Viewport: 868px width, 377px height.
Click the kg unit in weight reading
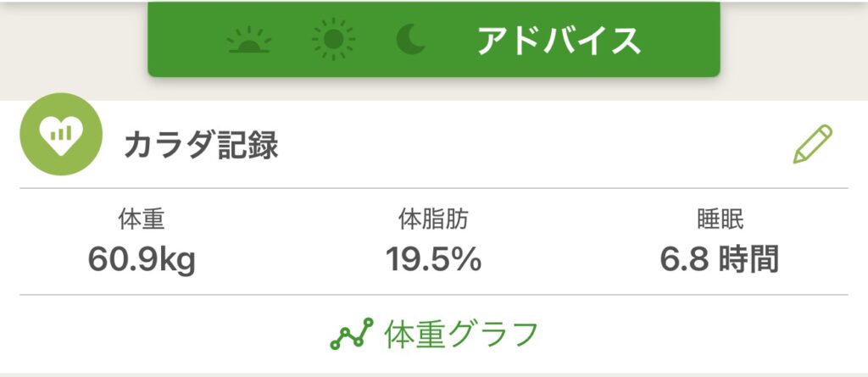pyautogui.click(x=176, y=260)
